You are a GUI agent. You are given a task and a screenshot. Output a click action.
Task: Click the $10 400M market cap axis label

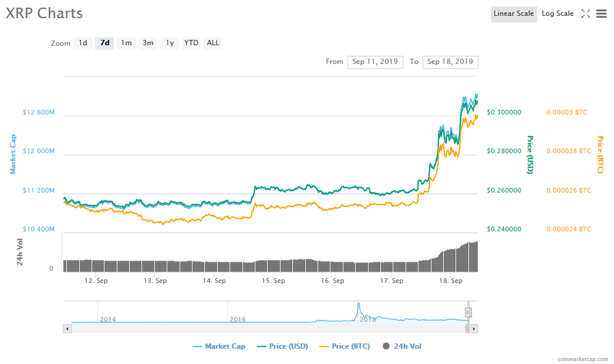click(x=39, y=229)
